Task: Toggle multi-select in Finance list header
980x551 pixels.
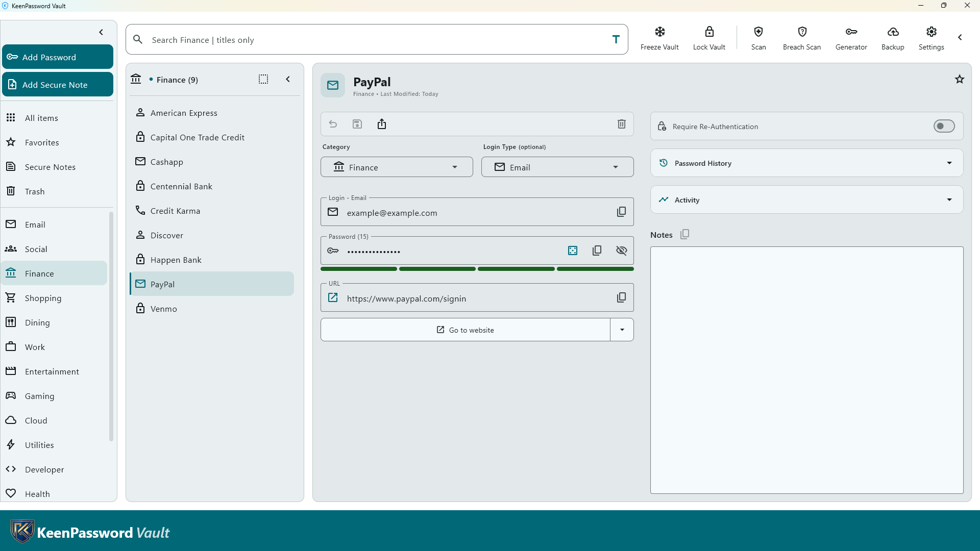Action: (263, 79)
